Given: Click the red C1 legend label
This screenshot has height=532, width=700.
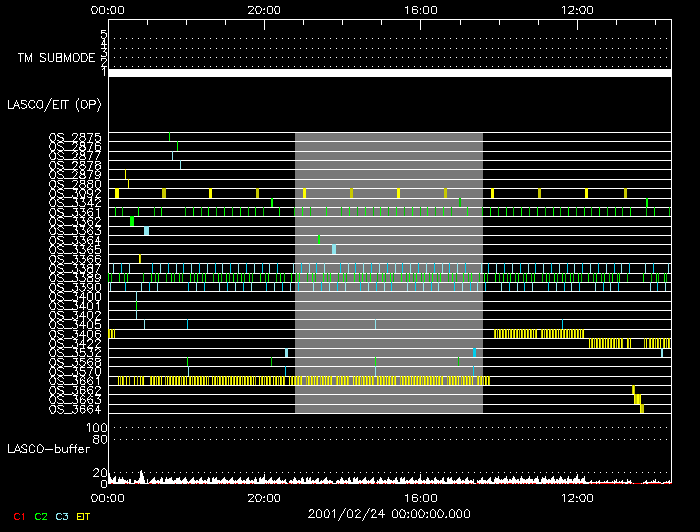Looking at the screenshot, I should point(15,516).
